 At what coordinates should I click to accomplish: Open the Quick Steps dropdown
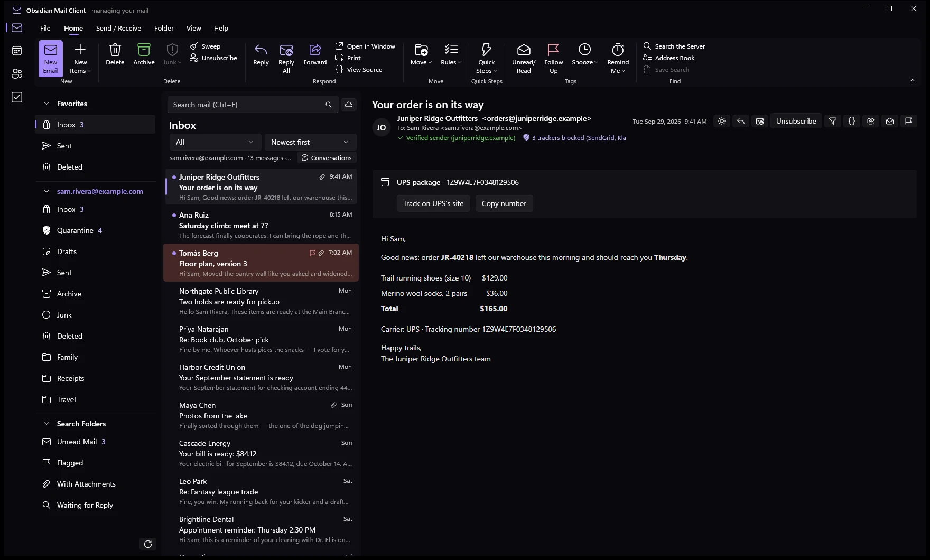(x=487, y=58)
